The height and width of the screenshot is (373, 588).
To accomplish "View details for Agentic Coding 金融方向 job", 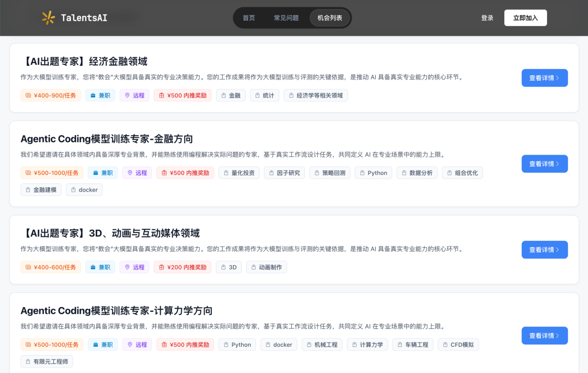I will click(x=544, y=164).
